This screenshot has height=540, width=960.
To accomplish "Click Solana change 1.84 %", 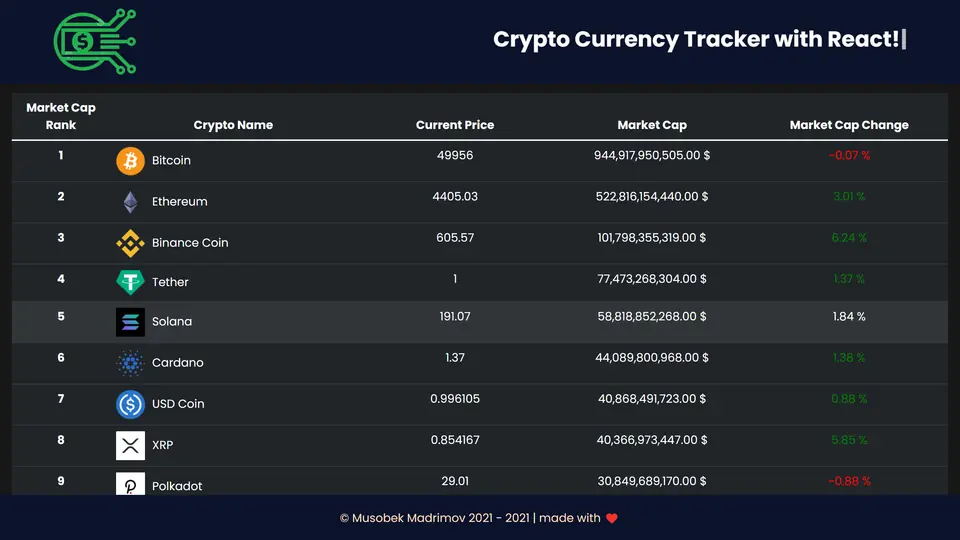I will click(x=849, y=317).
